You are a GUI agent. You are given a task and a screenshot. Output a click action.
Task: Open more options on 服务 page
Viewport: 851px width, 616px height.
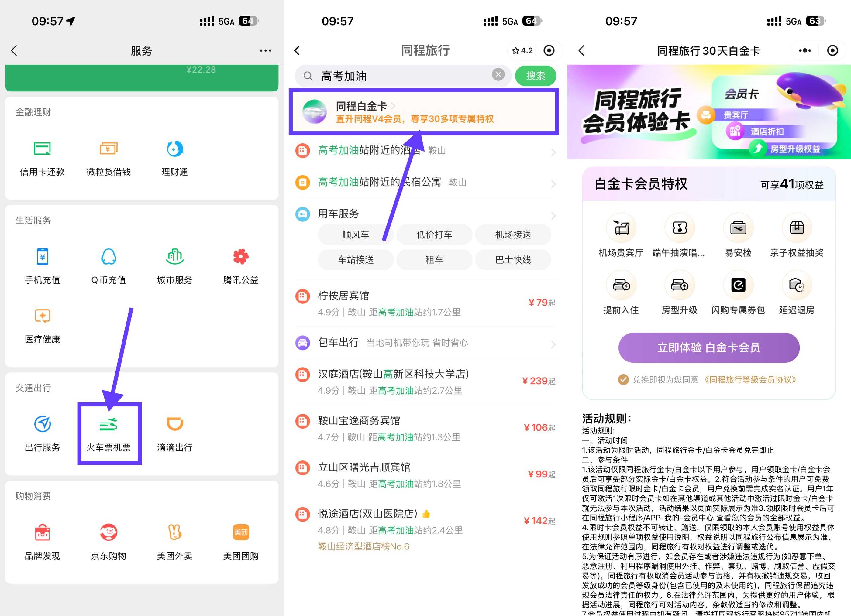(265, 51)
